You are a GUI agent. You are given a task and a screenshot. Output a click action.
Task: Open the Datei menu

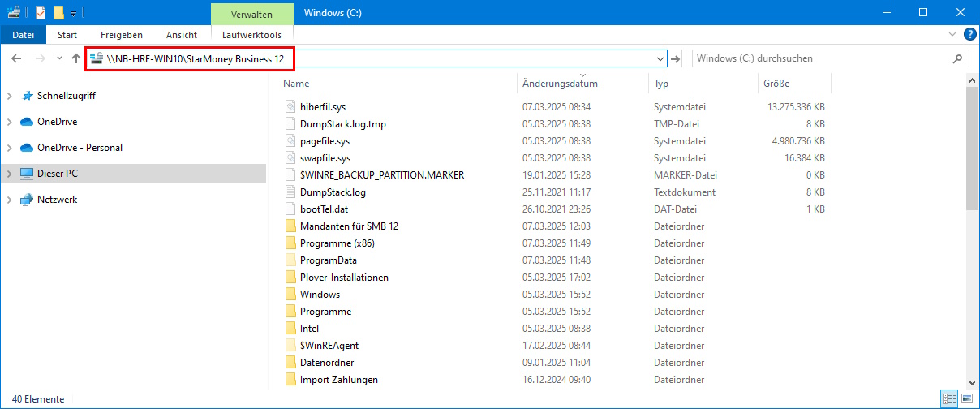tap(24, 35)
